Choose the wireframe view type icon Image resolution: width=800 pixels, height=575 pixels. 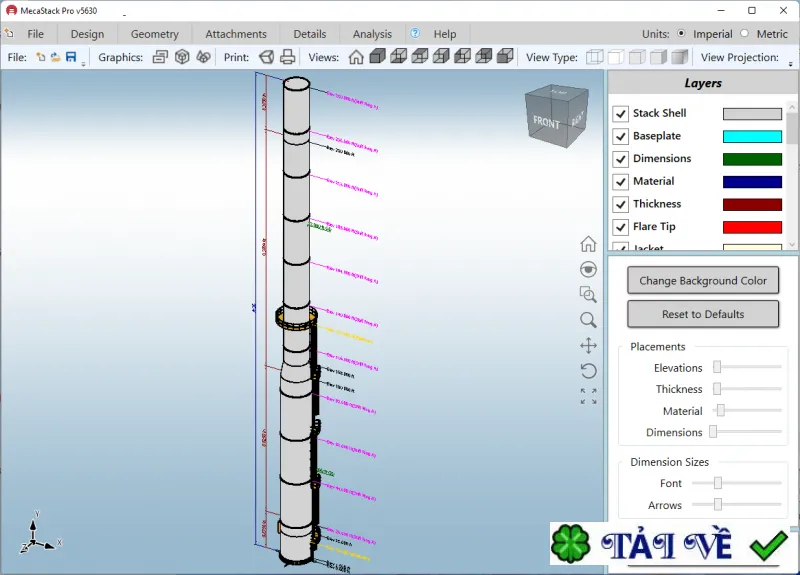pyautogui.click(x=594, y=57)
